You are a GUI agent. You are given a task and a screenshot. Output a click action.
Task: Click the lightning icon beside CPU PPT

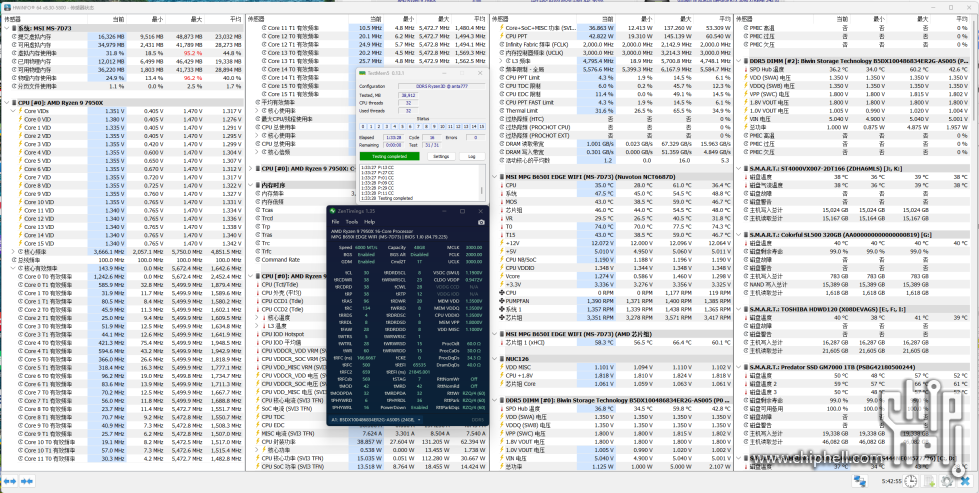coord(502,37)
